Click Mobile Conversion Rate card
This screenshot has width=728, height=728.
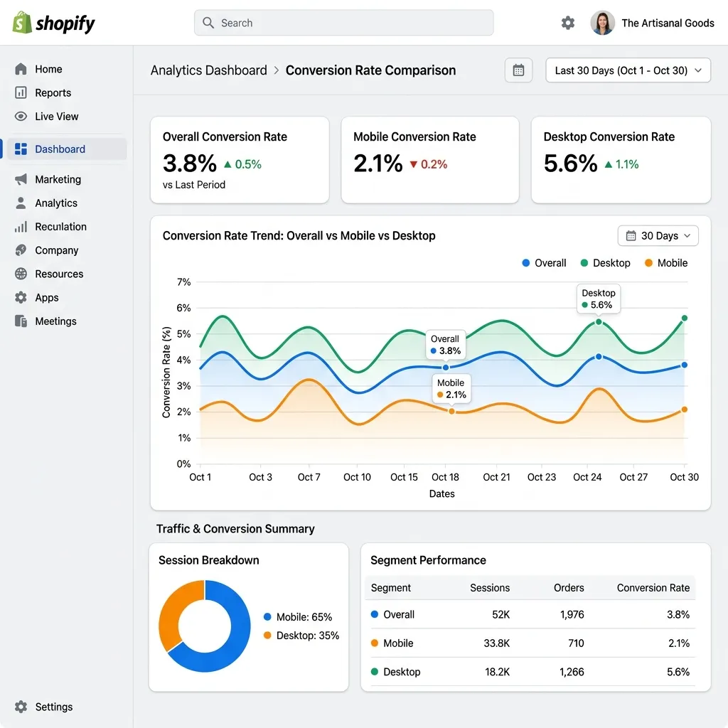coord(430,160)
